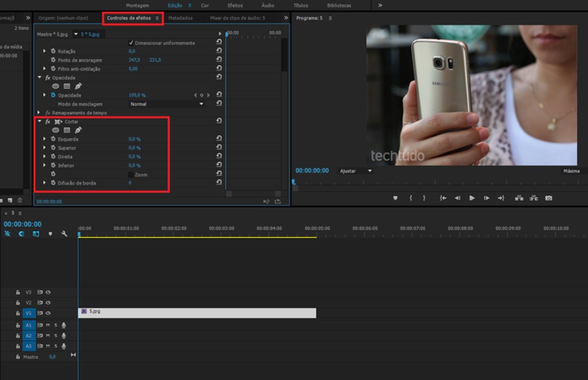The image size is (588, 380).
Task: Play the sequence in Program monitor
Action: (472, 198)
